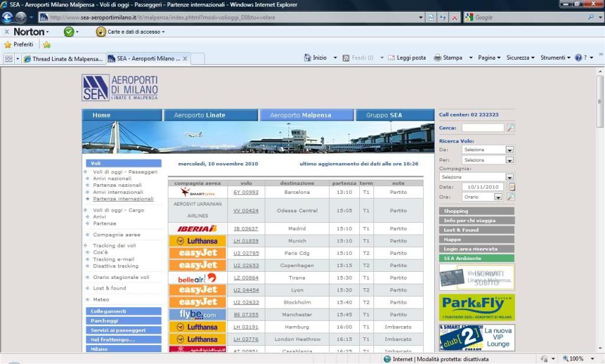This screenshot has width=605, height=364.
Task: Open the Pagina menu dropdown
Action: pyautogui.click(x=489, y=57)
